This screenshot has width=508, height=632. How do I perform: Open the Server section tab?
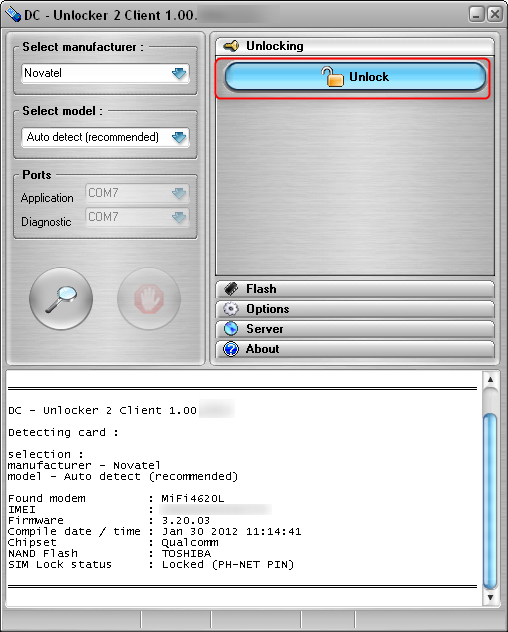(x=355, y=329)
